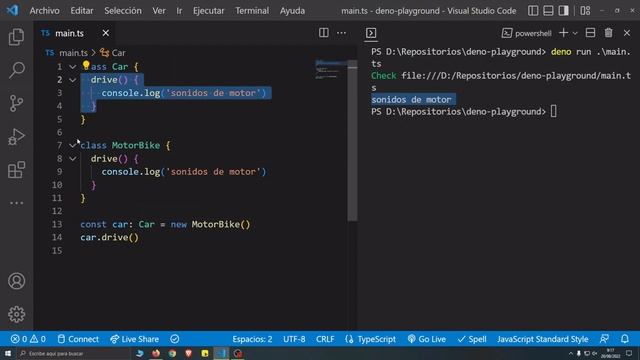Open the Ejecutar menu
Viewport: 640px width, 360px height.
pyautogui.click(x=209, y=11)
